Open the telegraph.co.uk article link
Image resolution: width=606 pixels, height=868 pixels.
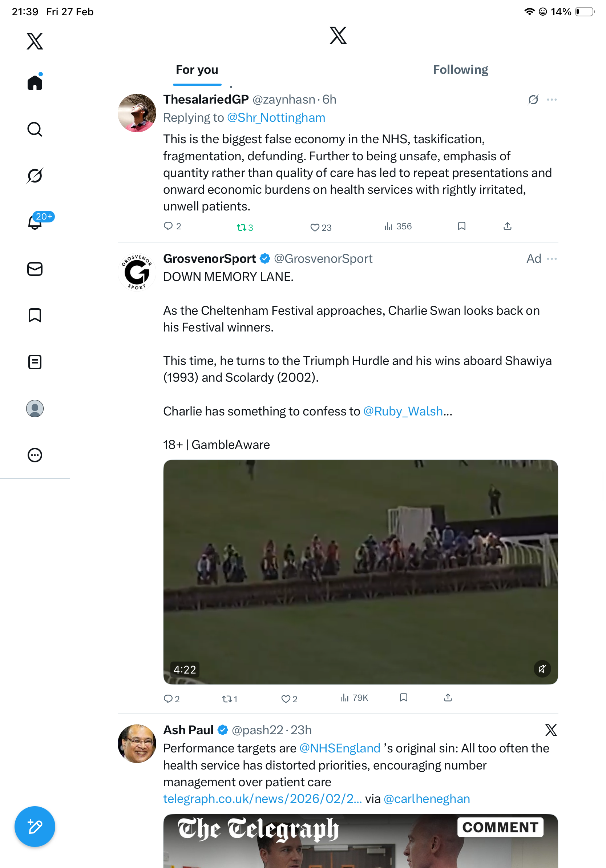[x=262, y=799]
